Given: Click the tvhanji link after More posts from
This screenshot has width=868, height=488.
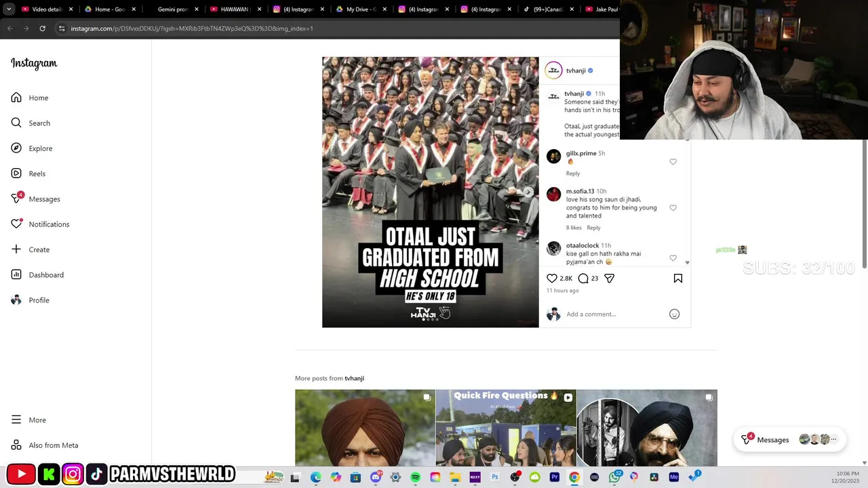Looking at the screenshot, I should (x=354, y=378).
